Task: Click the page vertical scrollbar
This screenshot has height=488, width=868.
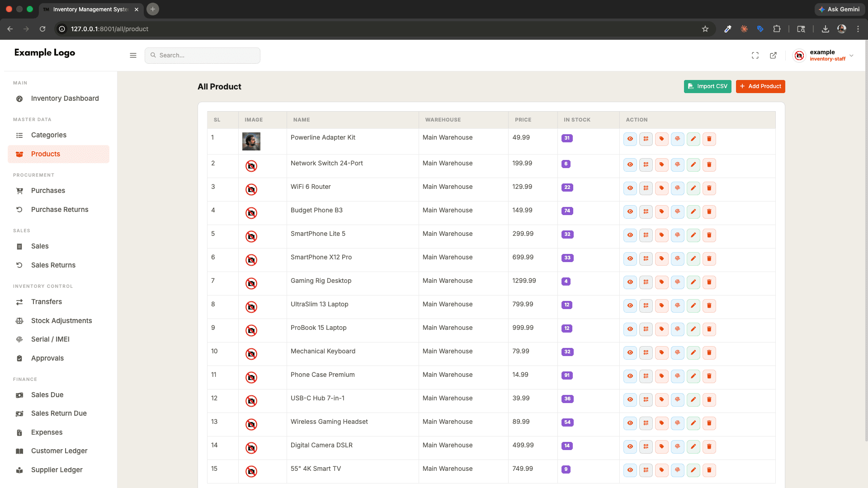Action: 866,239
